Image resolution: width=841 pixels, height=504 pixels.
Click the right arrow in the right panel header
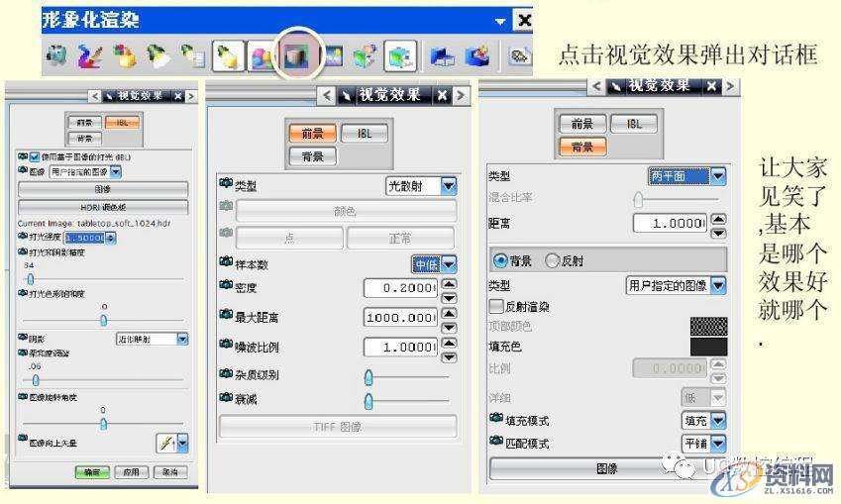[x=729, y=86]
